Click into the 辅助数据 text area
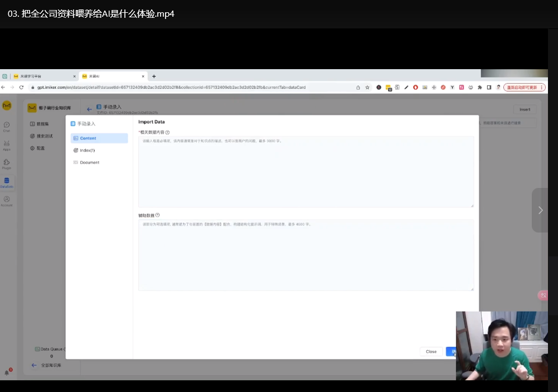 click(x=305, y=255)
